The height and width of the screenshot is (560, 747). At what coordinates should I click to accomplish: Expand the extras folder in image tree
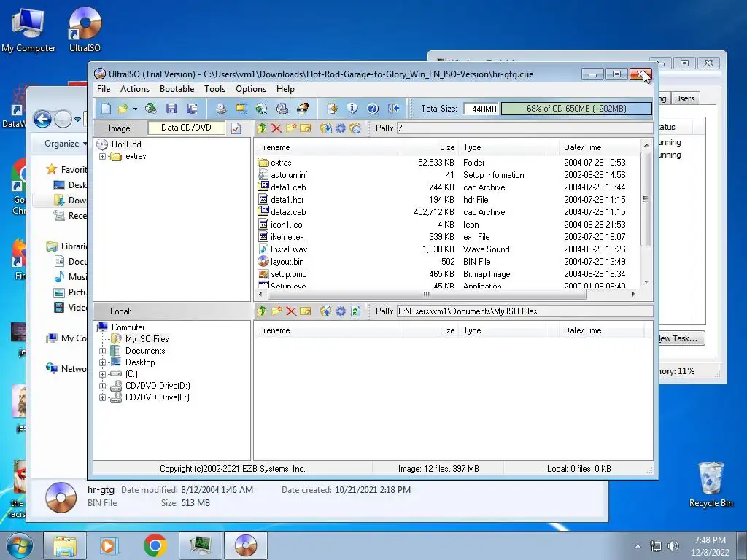(102, 156)
